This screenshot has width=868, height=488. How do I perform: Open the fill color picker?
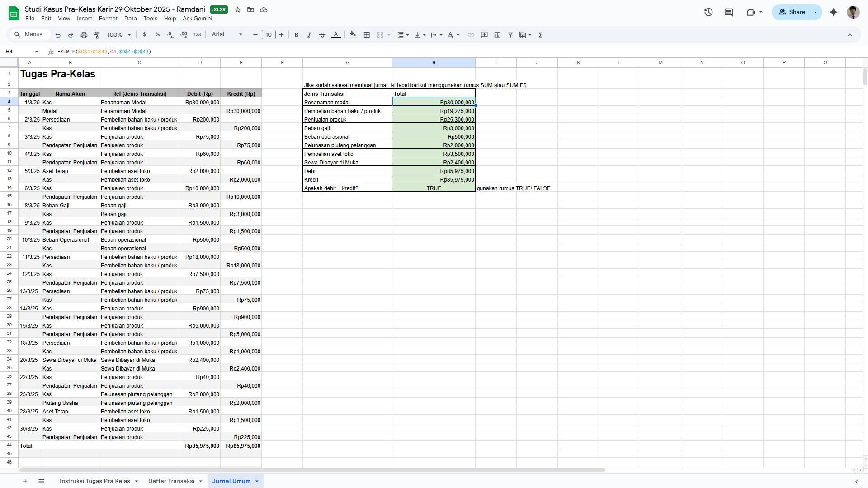353,35
